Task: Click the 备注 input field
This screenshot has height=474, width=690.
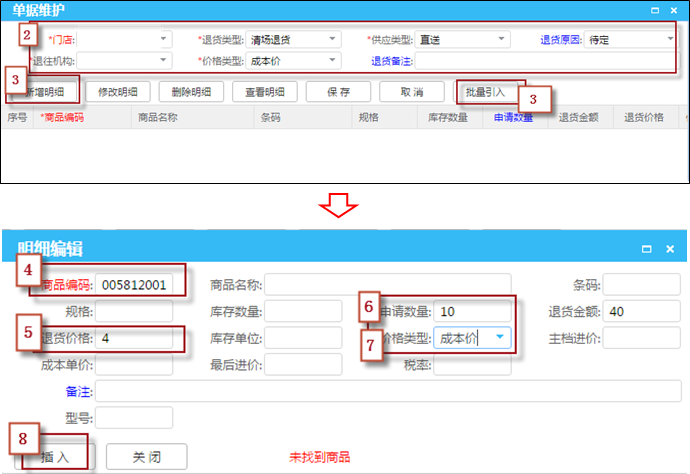Action: click(388, 391)
